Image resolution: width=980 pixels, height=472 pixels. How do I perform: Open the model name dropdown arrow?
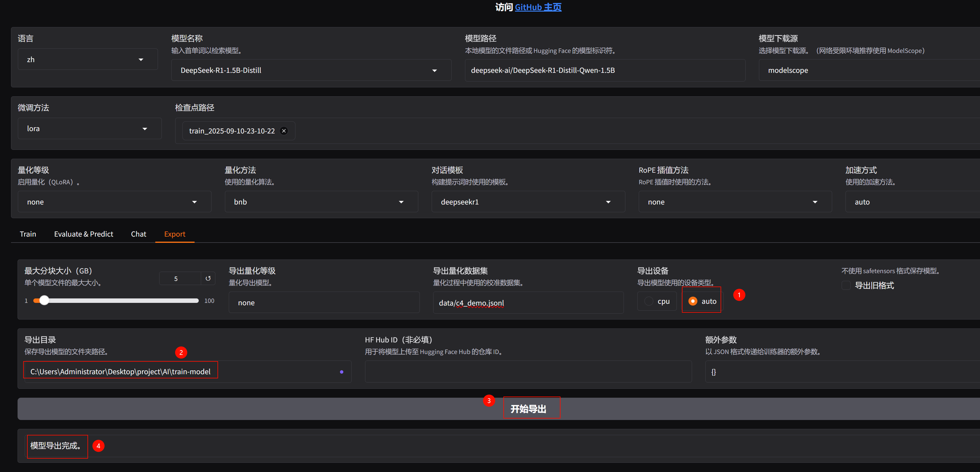(x=434, y=70)
